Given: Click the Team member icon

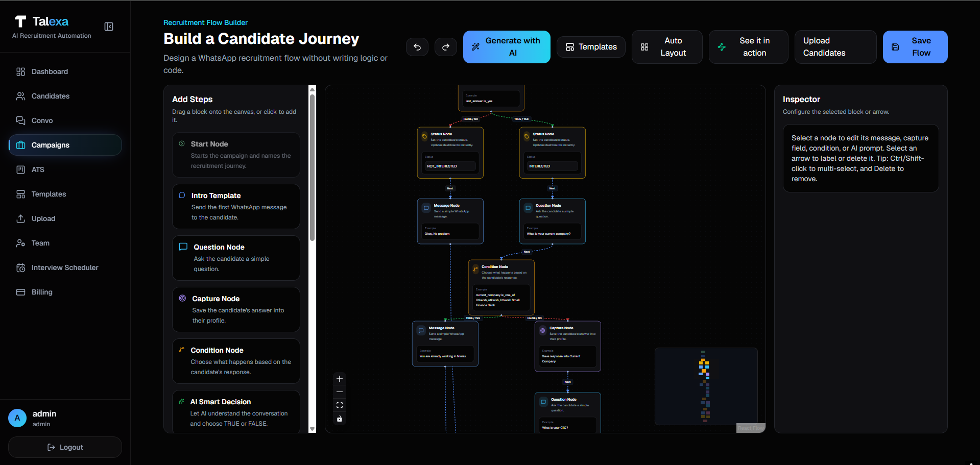Looking at the screenshot, I should pyautogui.click(x=20, y=243).
